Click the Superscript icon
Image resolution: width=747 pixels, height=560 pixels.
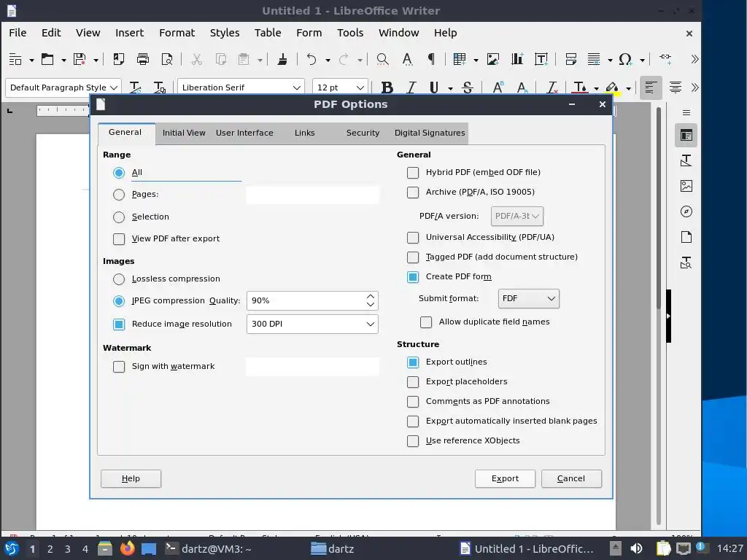coord(498,87)
